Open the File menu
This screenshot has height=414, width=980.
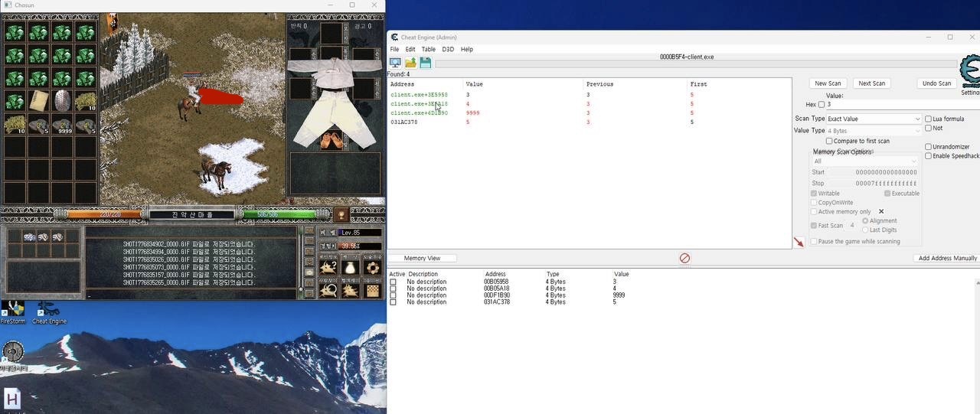pyautogui.click(x=394, y=49)
